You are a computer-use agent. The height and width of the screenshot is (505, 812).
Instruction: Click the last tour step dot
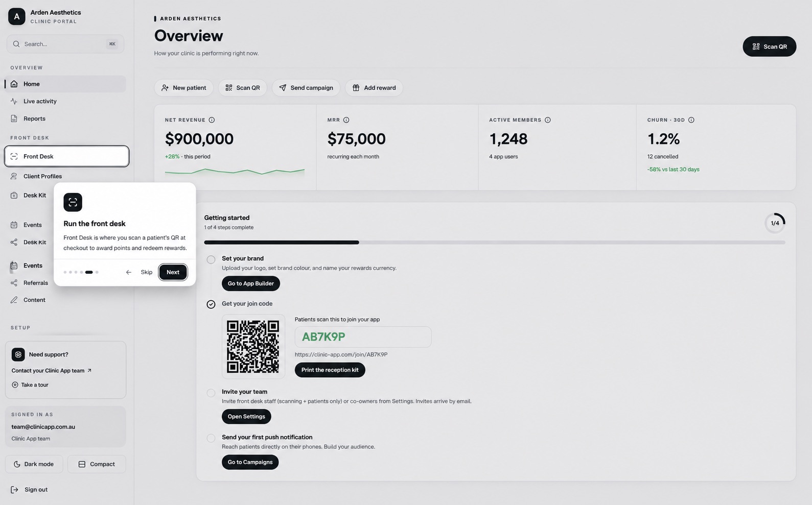[x=97, y=272]
